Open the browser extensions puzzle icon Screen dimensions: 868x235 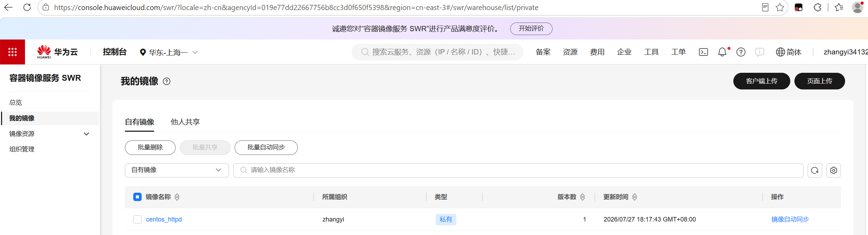click(818, 7)
